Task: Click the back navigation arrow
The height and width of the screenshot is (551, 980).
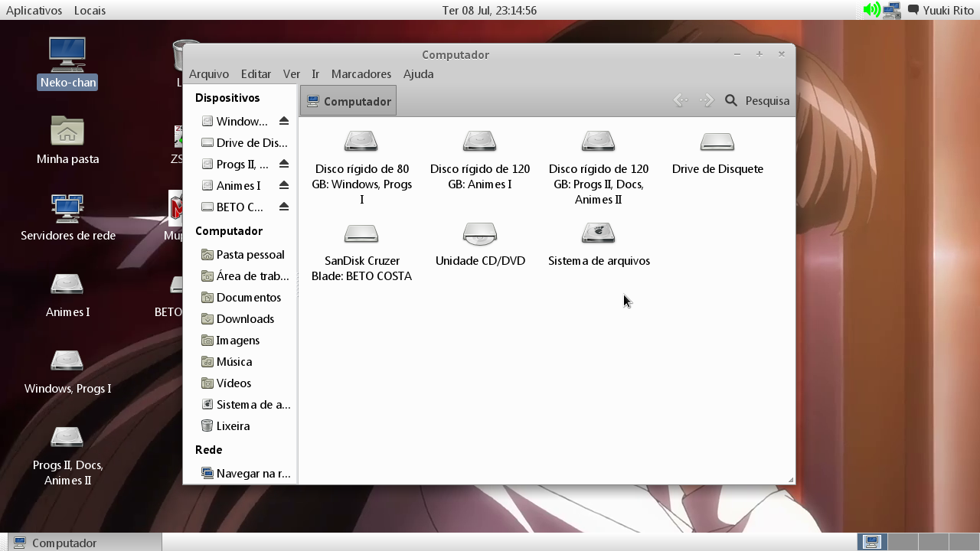Action: click(680, 101)
